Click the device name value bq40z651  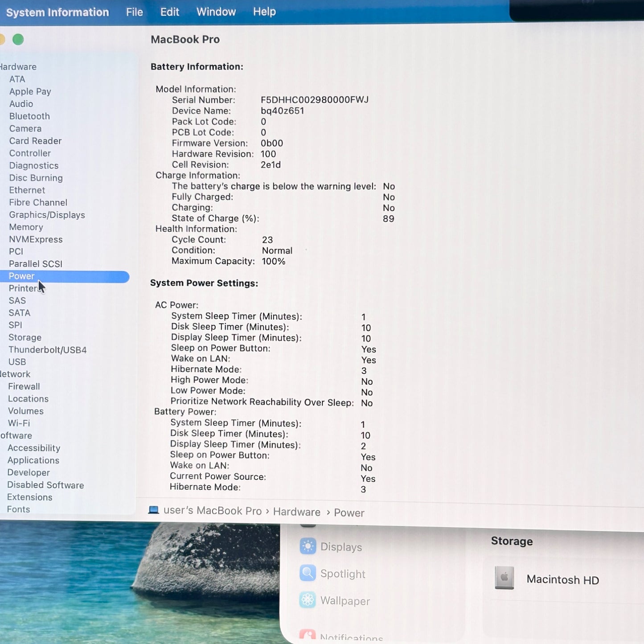(283, 111)
